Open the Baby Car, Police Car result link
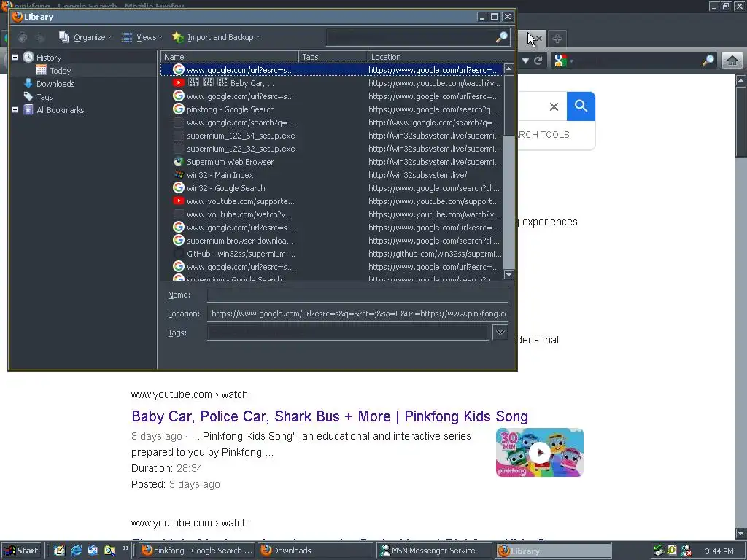 pyautogui.click(x=330, y=416)
